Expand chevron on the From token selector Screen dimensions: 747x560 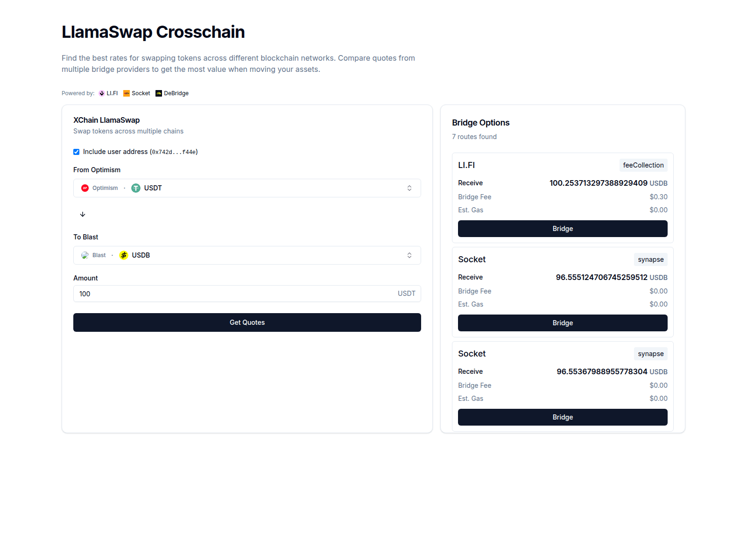pos(409,188)
